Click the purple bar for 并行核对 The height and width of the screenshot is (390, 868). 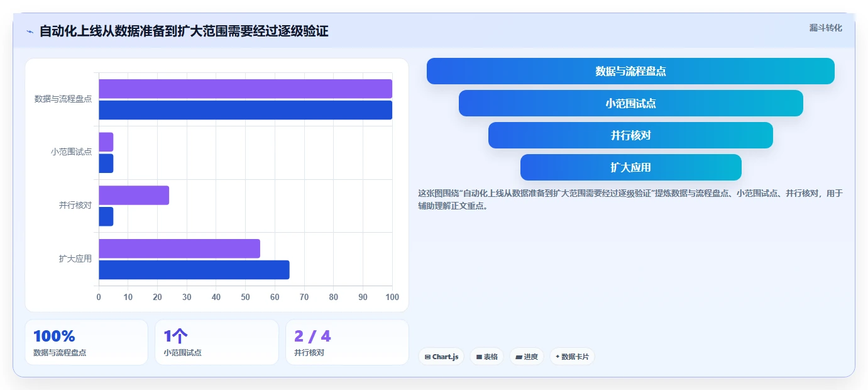point(134,195)
